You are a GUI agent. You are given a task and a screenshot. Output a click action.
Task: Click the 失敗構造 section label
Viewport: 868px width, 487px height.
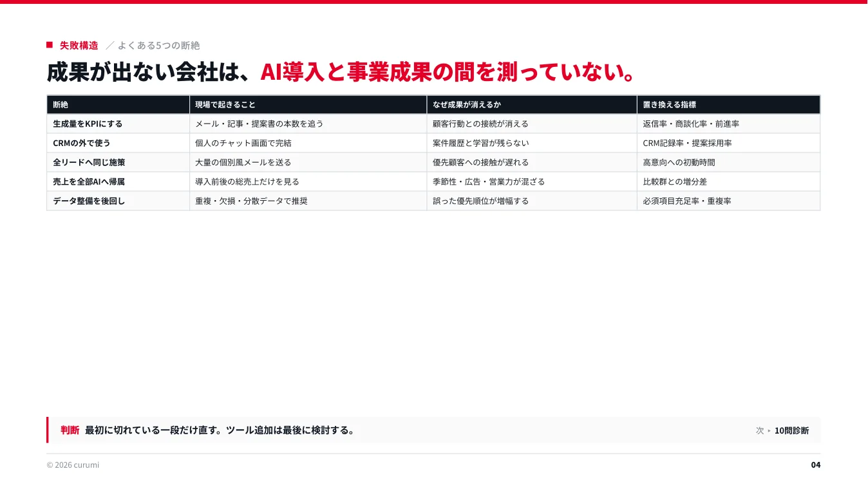pos(79,45)
